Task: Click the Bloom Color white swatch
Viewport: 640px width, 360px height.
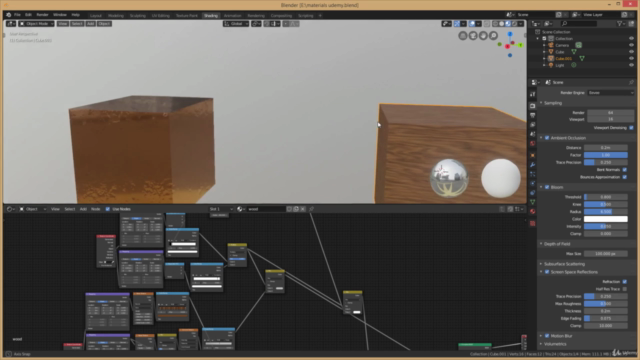Action: pos(606,219)
